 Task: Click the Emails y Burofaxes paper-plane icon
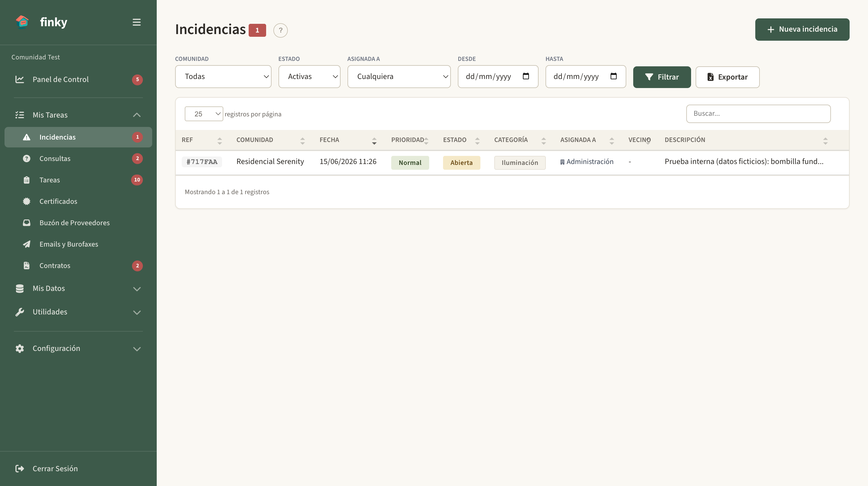click(27, 244)
